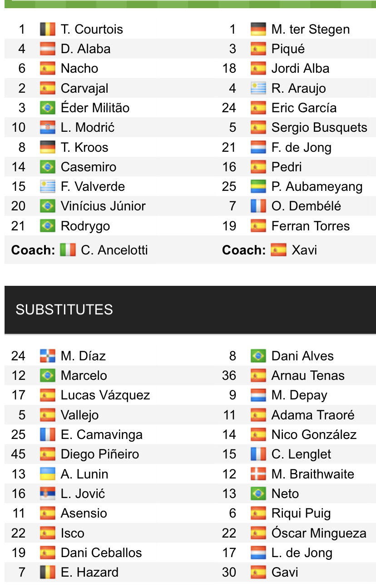This screenshot has height=588, width=376.
Task: Open coach Xavi's profile
Action: tap(304, 250)
